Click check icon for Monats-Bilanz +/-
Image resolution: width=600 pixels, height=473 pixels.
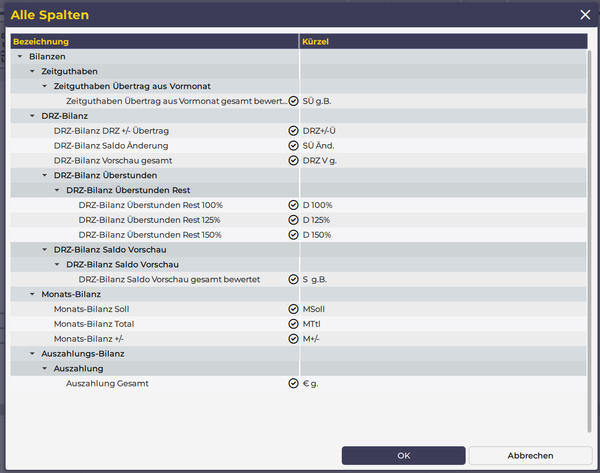[294, 339]
